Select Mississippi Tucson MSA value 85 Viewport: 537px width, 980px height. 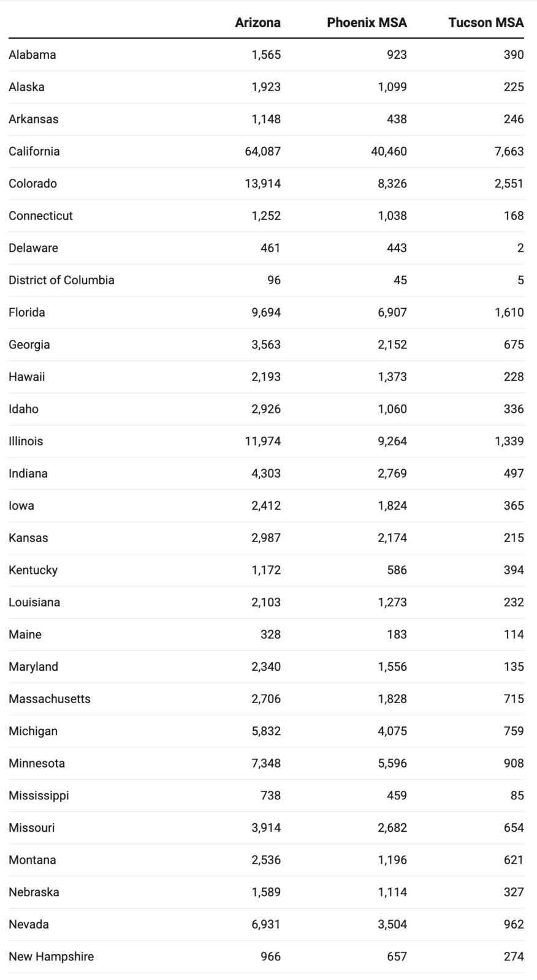(x=517, y=796)
